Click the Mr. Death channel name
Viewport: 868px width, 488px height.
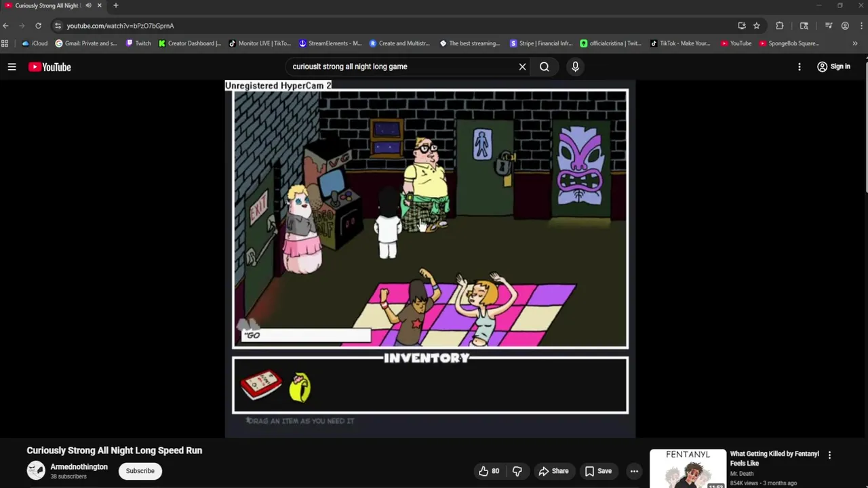click(741, 474)
